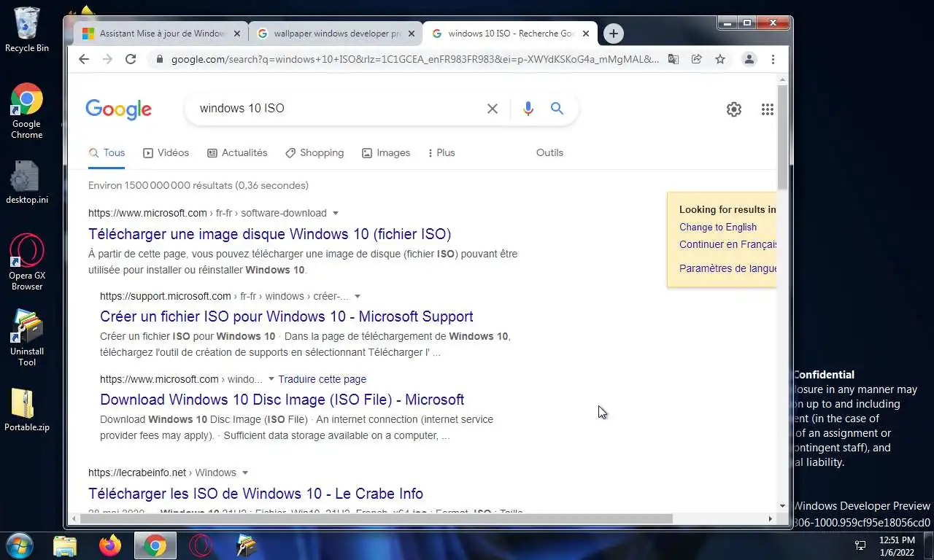Open Opera GX from the taskbar
Viewport: 934px width, 560px height.
point(201,545)
